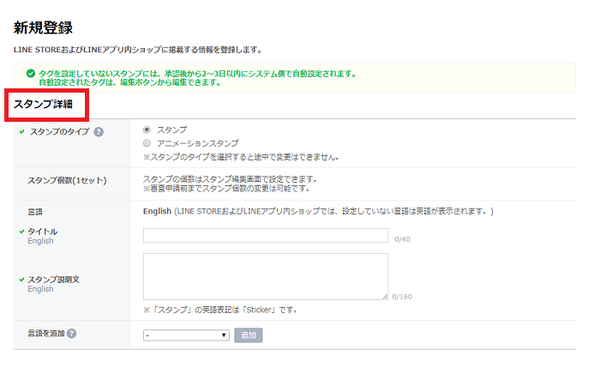Click the LINE STORE description line under the heading

click(138, 50)
